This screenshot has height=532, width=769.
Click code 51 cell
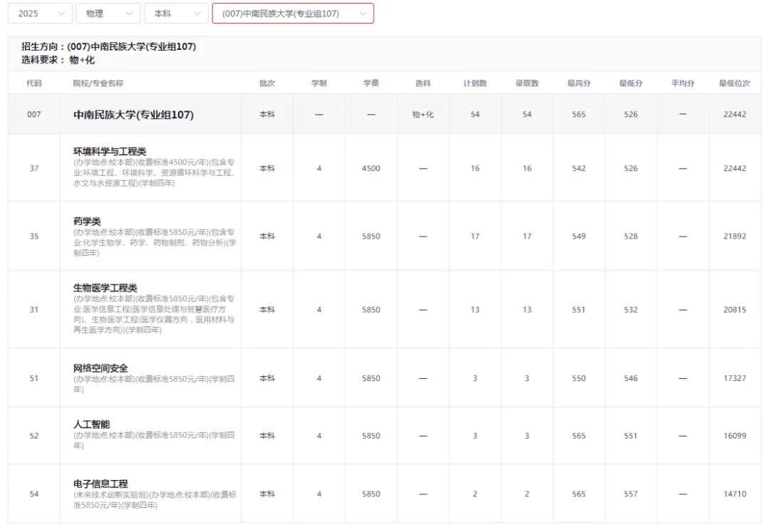click(34, 379)
